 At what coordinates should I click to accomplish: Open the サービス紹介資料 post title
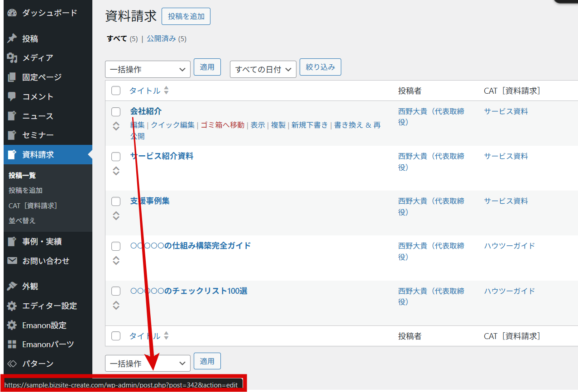162,156
